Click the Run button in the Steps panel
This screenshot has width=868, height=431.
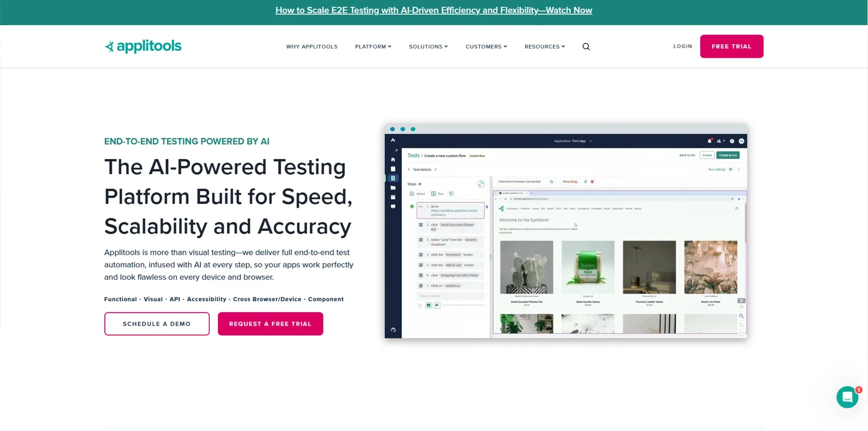[437, 194]
